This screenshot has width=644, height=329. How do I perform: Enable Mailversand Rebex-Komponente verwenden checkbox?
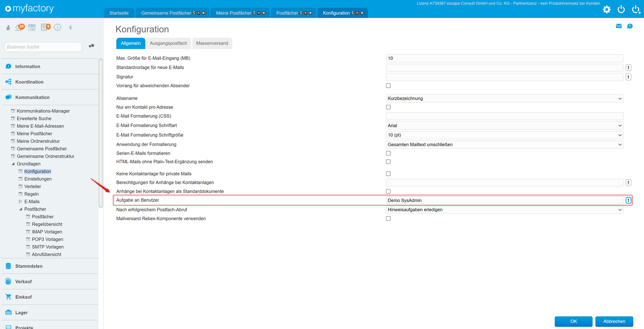pos(388,219)
